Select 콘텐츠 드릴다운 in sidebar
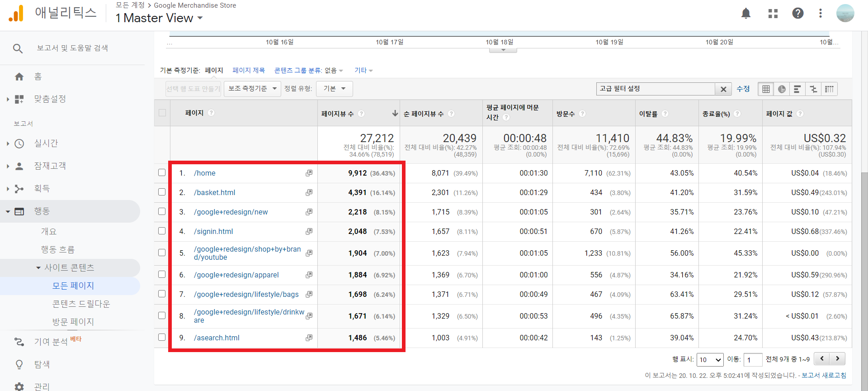 (81, 304)
